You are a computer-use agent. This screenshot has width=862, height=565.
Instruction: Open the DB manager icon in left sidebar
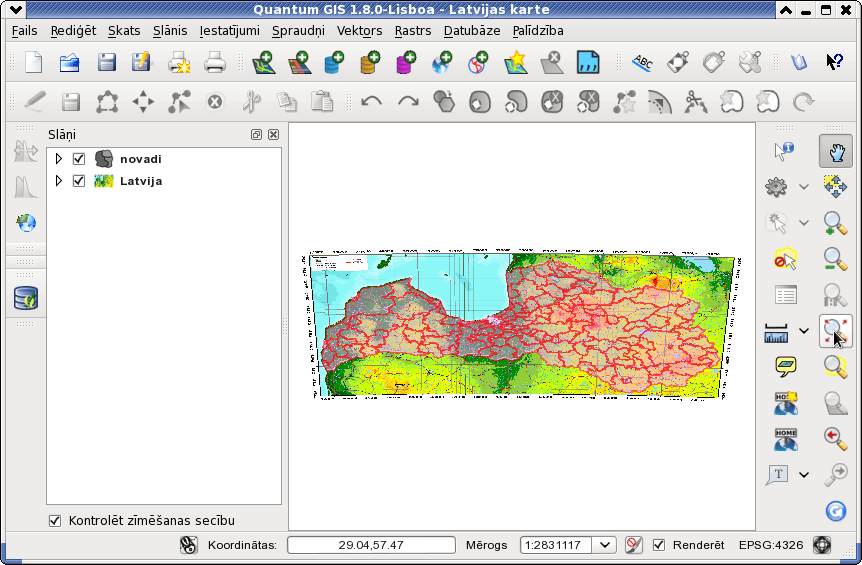[x=26, y=298]
